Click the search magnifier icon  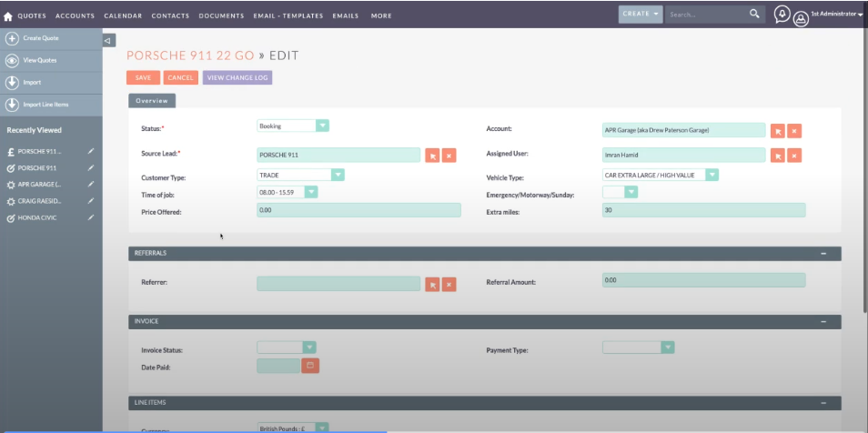[754, 15]
